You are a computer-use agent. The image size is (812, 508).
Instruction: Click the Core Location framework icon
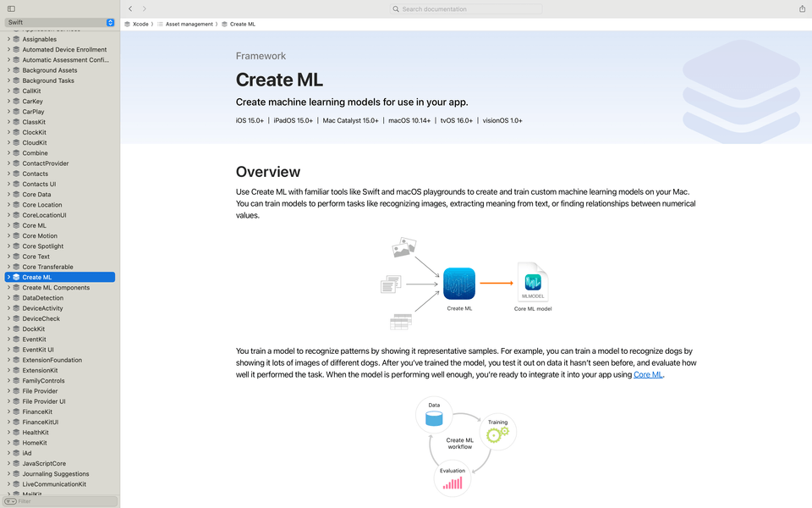click(17, 205)
